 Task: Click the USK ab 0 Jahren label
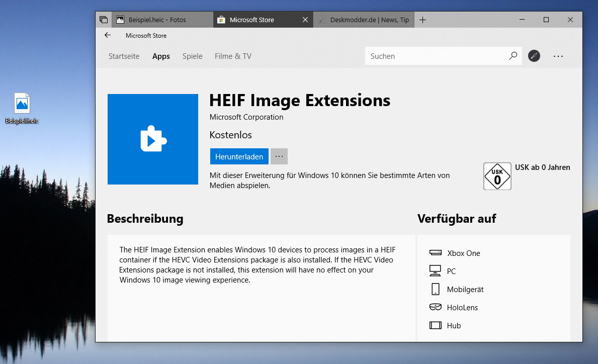point(542,167)
